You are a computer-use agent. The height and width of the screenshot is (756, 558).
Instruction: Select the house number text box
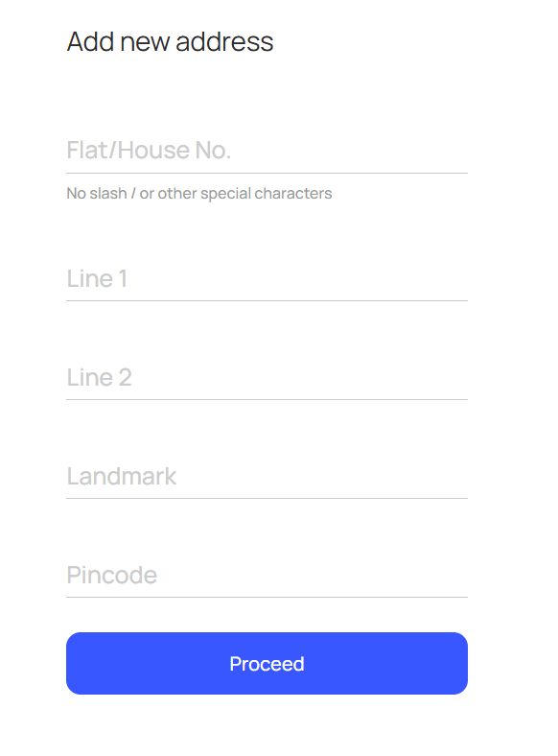tap(267, 150)
